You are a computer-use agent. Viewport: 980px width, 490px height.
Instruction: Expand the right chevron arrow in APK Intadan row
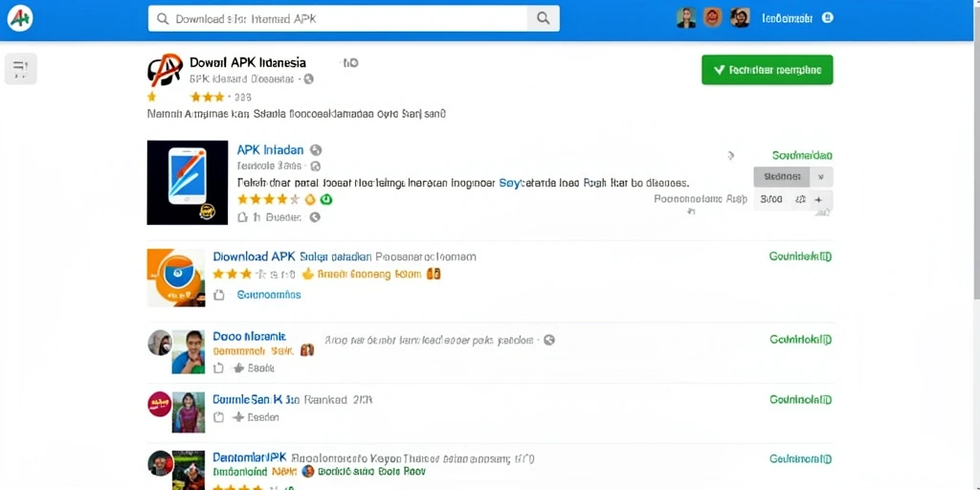click(731, 156)
